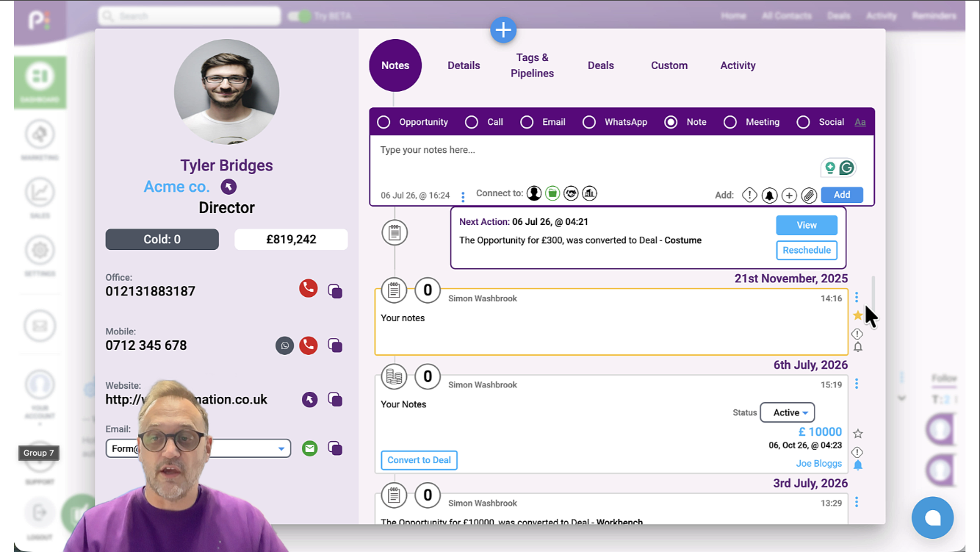Open the Acme co. company link
Viewport: 980px width, 552px height.
pyautogui.click(x=177, y=187)
